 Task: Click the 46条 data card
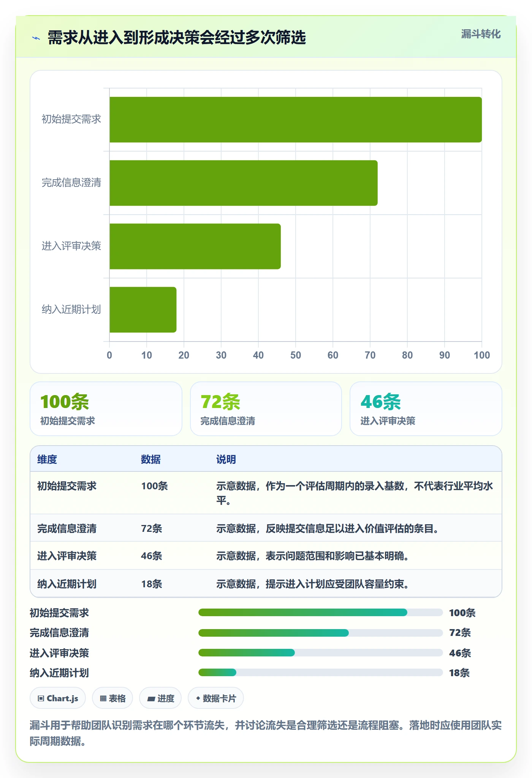tap(426, 409)
